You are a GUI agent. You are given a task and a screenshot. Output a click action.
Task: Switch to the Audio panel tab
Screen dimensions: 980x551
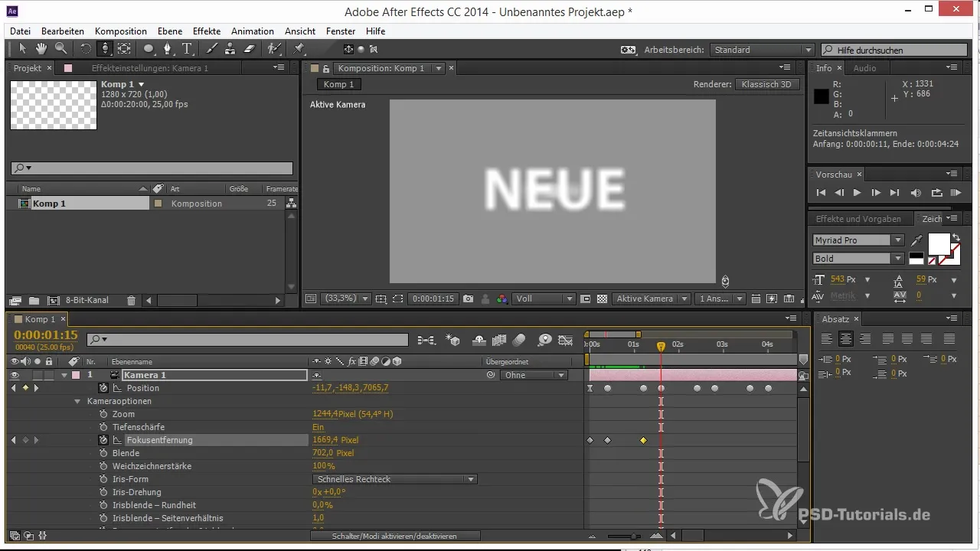point(864,68)
